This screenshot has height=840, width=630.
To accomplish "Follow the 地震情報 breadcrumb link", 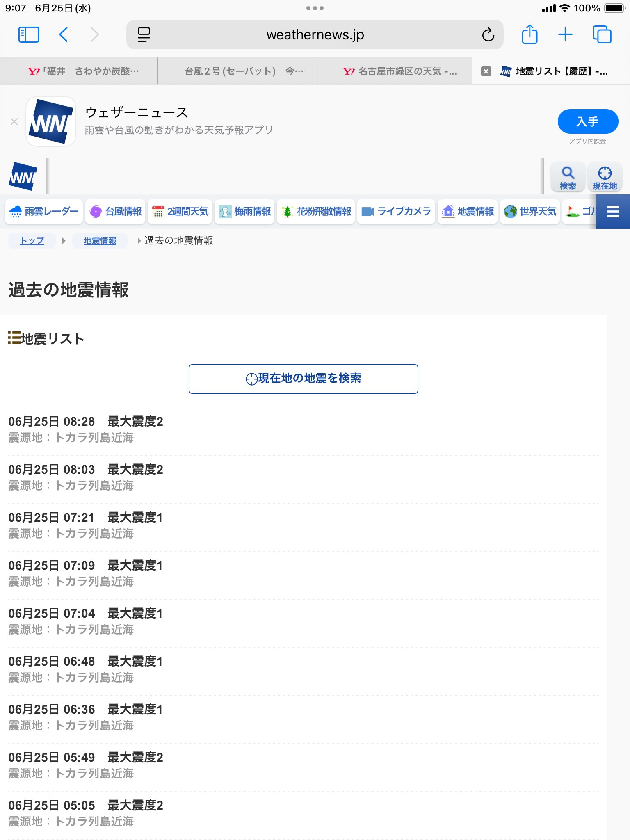I will coord(100,241).
